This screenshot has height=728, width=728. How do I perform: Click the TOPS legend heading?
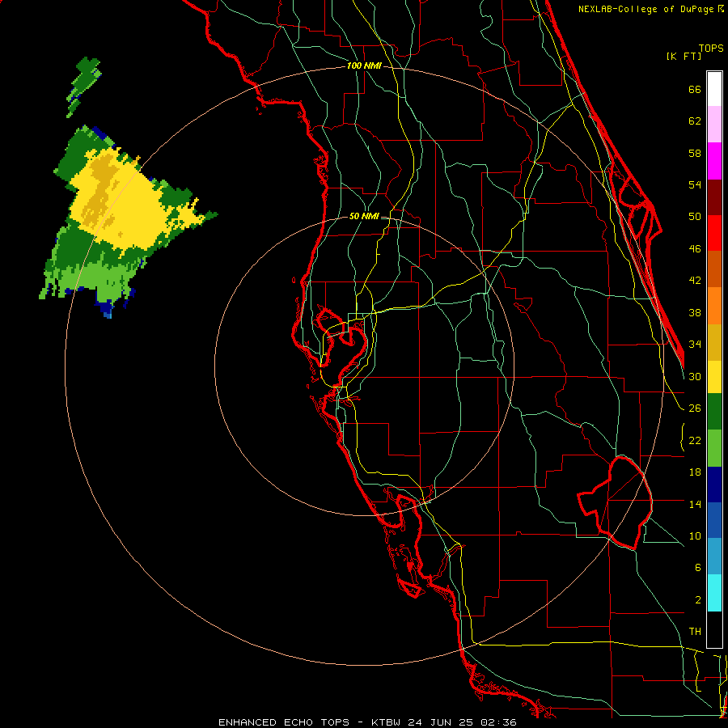coord(711,48)
